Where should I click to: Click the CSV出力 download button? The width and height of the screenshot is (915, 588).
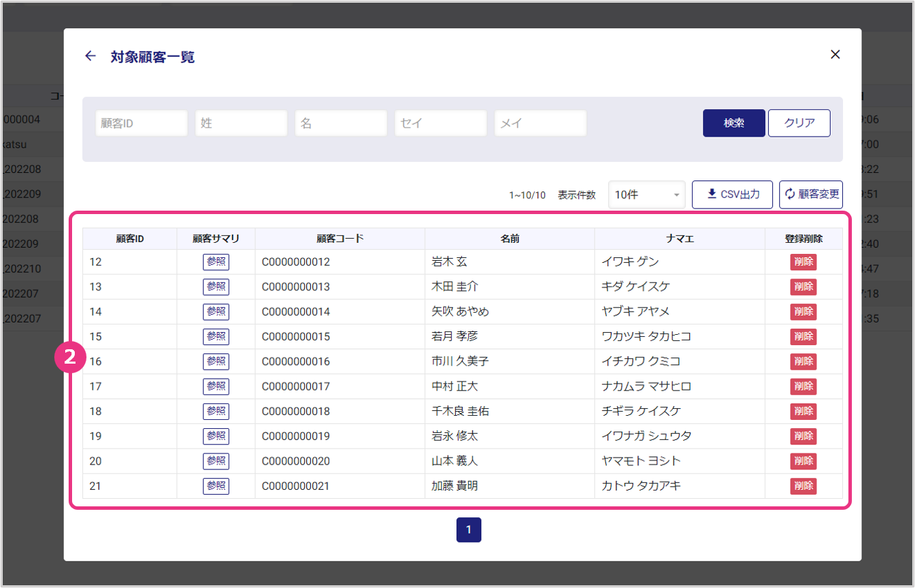[x=732, y=194]
